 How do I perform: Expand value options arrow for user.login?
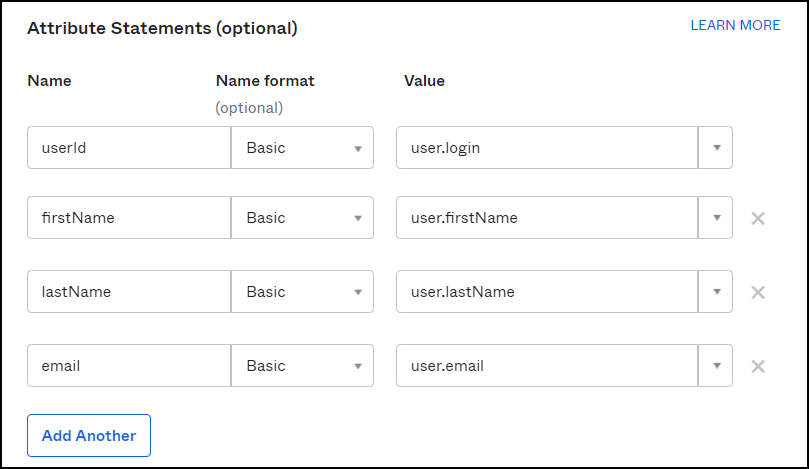point(716,148)
